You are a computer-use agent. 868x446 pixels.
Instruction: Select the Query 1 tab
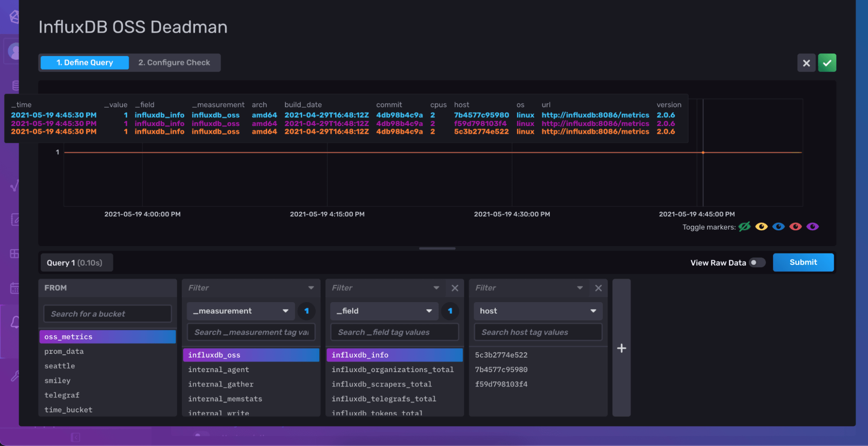pos(76,262)
